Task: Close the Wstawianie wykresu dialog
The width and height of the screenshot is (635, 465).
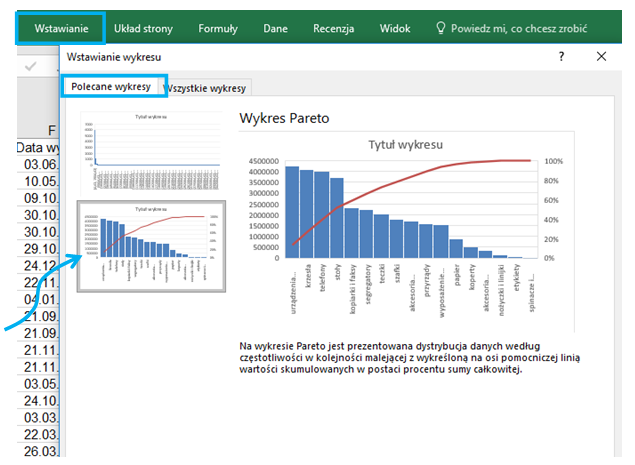Action: (601, 56)
